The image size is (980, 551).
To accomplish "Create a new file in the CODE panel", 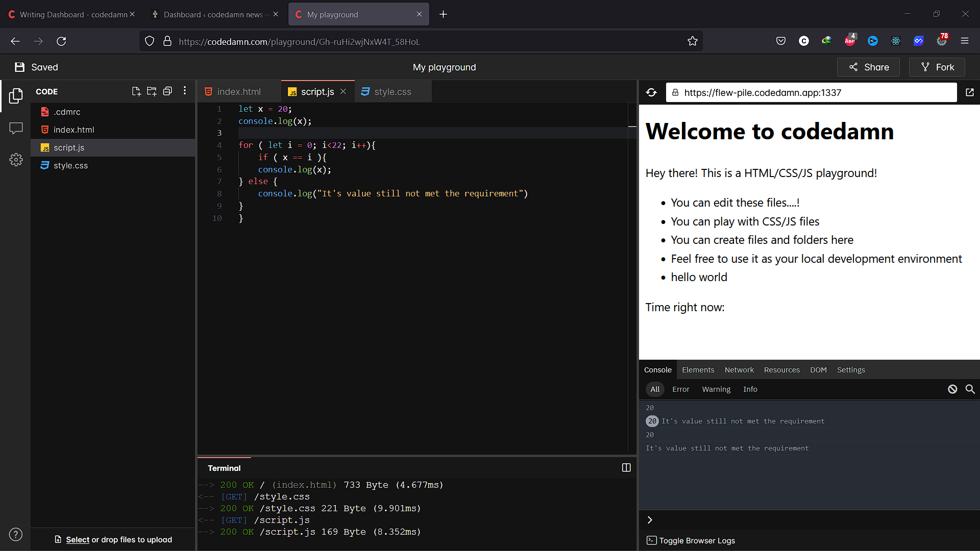I will 136,91.
